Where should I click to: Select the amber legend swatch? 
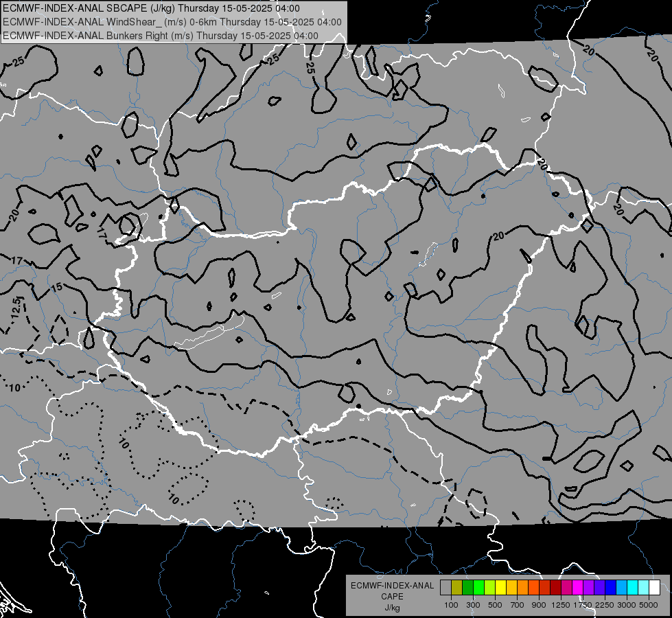pyautogui.click(x=511, y=588)
